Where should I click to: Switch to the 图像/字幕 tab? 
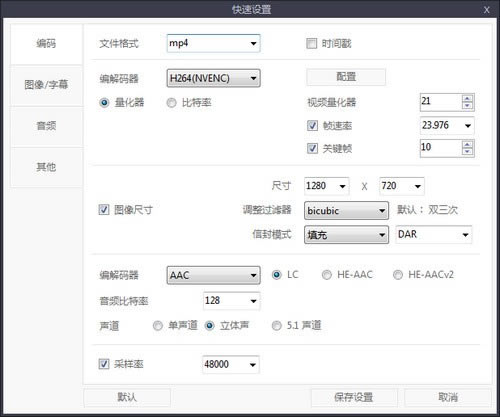coord(46,85)
